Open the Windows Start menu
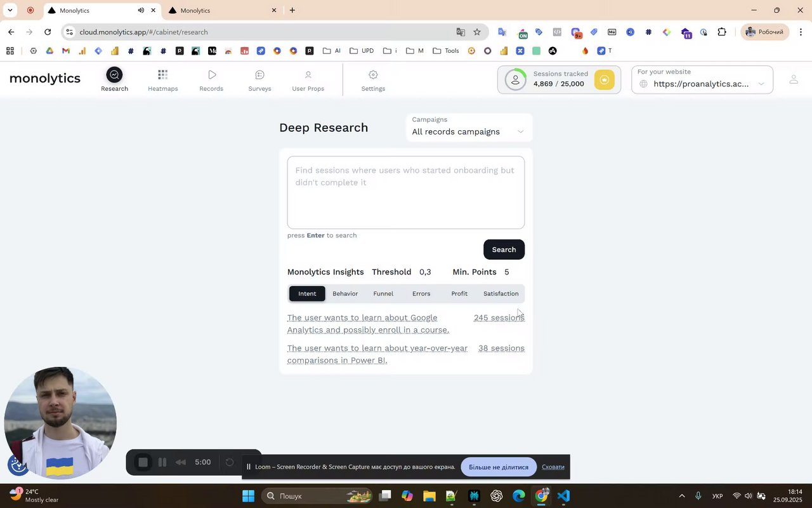812x508 pixels. pos(249,496)
